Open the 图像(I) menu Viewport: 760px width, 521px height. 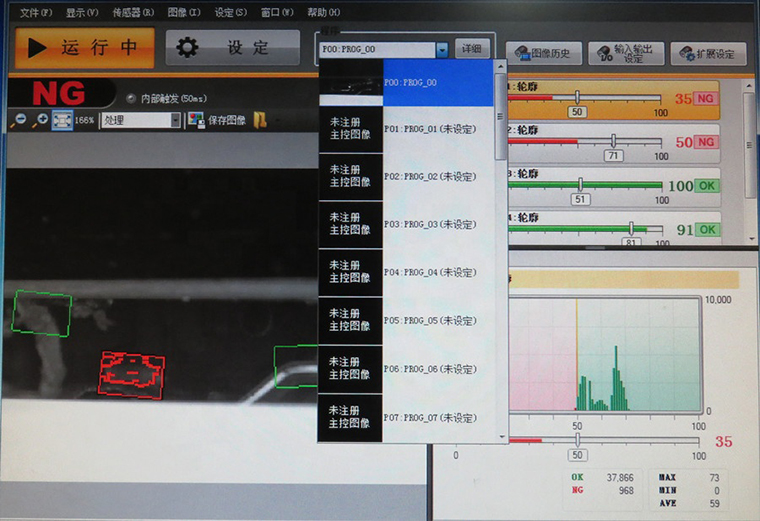(184, 12)
